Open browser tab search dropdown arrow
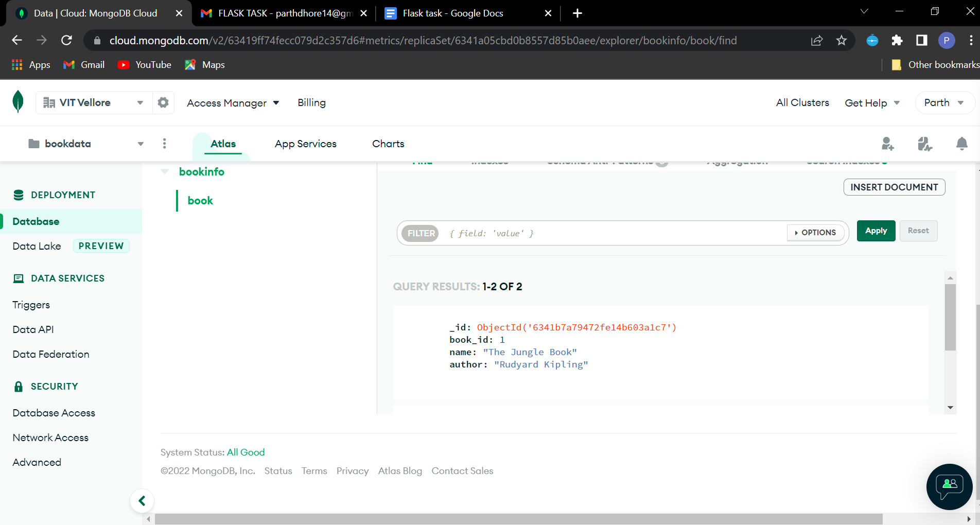 click(864, 11)
